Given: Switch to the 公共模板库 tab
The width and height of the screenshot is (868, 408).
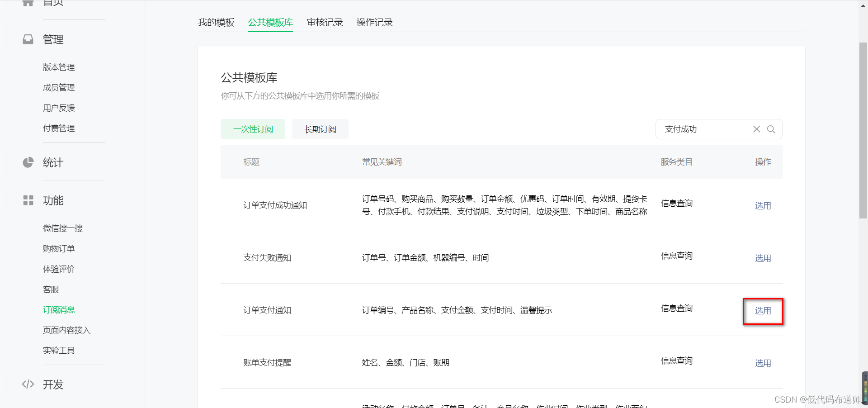Looking at the screenshot, I should point(270,22).
